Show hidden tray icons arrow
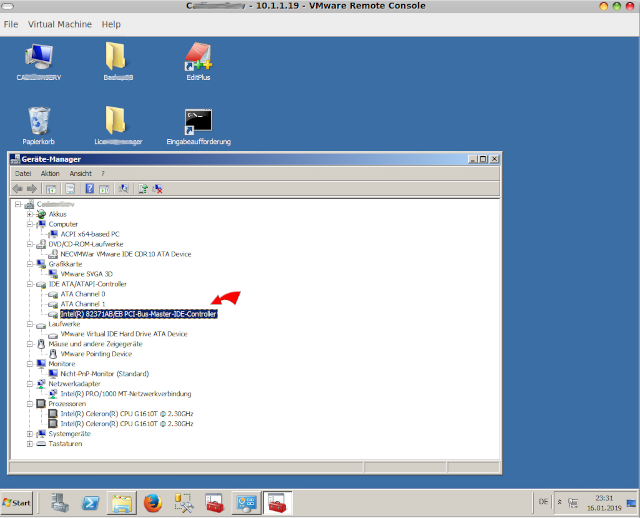This screenshot has height=518, width=640. (x=560, y=502)
